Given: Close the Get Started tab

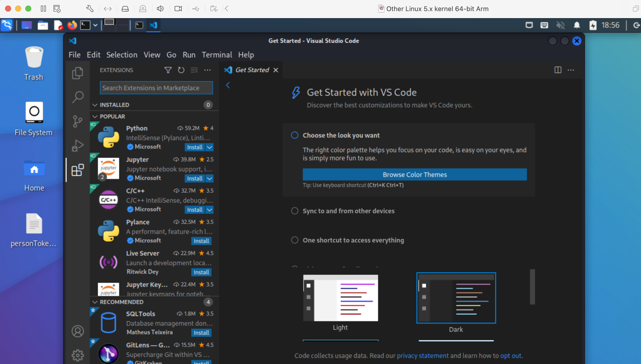Looking at the screenshot, I should [276, 70].
